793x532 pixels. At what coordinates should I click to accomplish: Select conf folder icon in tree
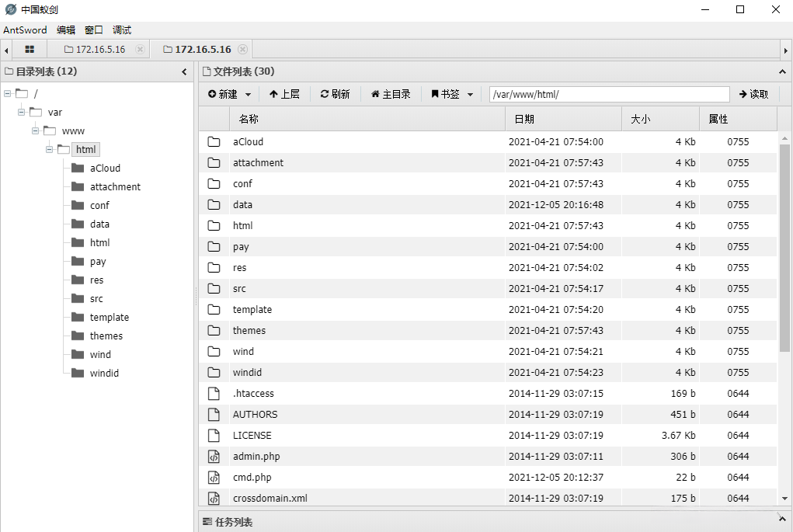pyautogui.click(x=78, y=205)
